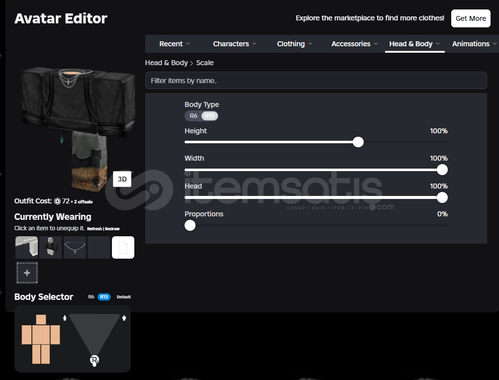
Task: Unequip the white blank-page item thumbnail
Action: point(123,247)
